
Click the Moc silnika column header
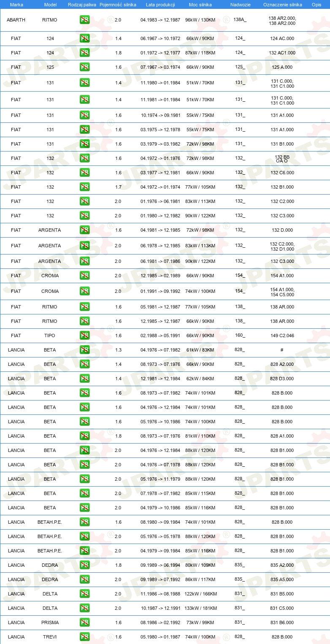tap(200, 4)
